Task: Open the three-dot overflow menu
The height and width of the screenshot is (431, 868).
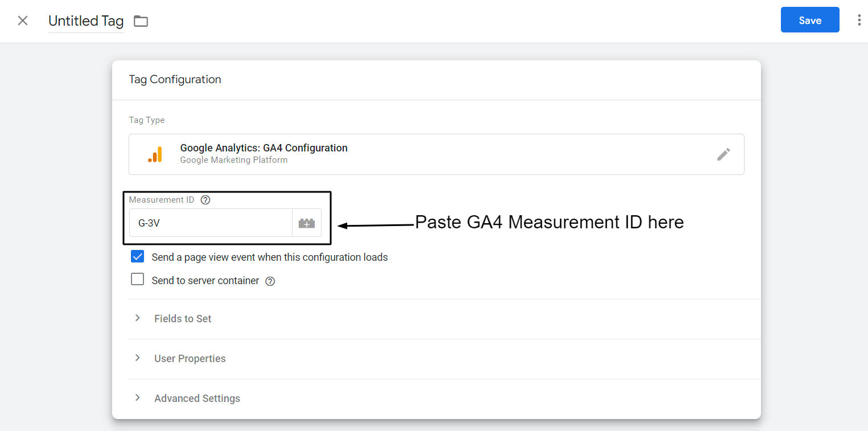Action: [x=859, y=19]
